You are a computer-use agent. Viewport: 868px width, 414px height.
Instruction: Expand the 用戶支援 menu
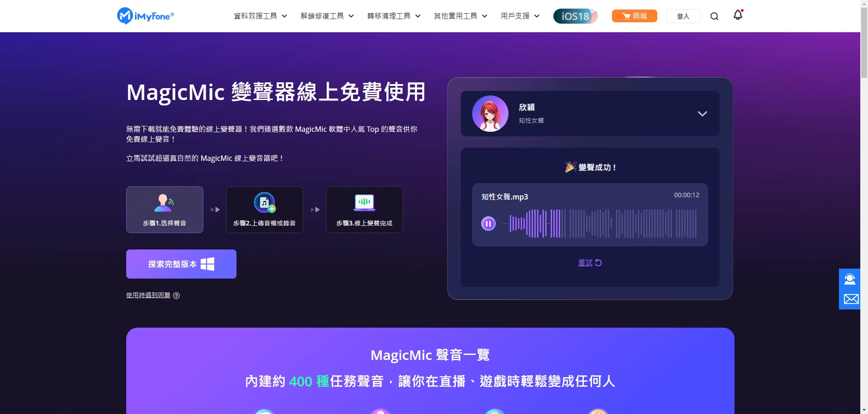520,16
